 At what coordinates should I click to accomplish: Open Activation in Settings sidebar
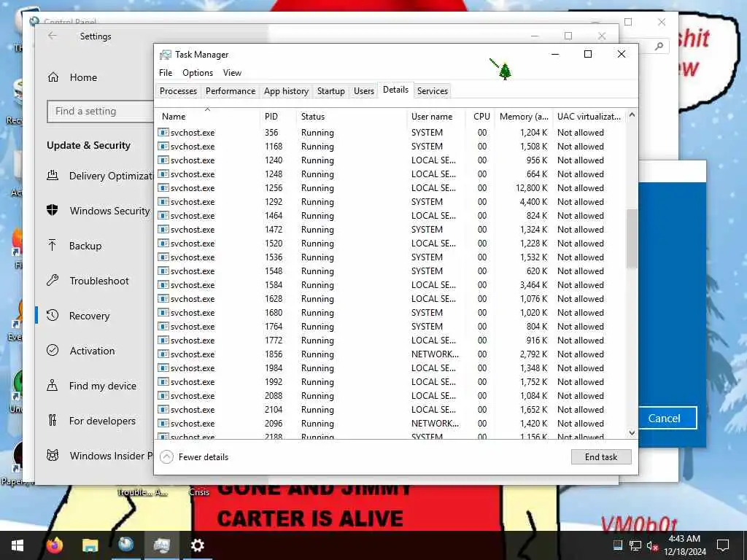92,351
